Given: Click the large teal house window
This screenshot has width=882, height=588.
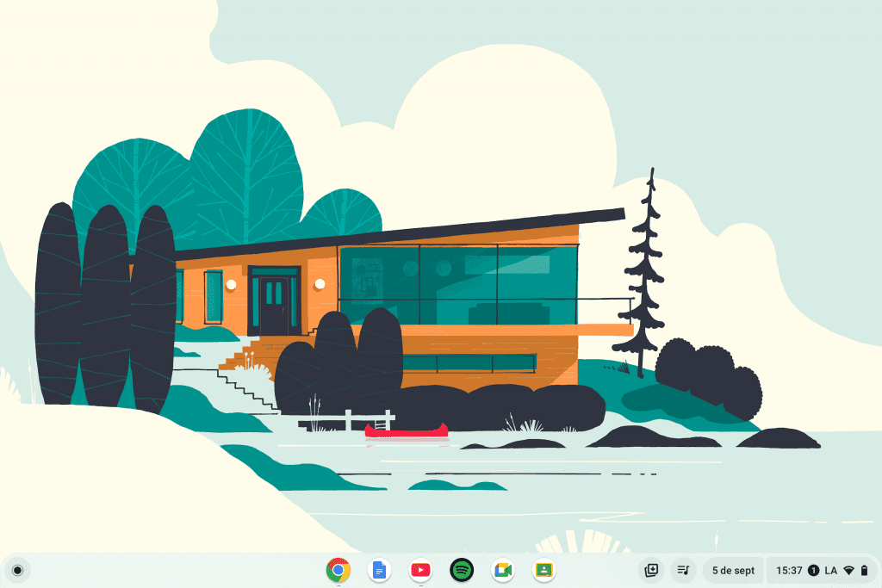Looking at the screenshot, I should [457, 284].
